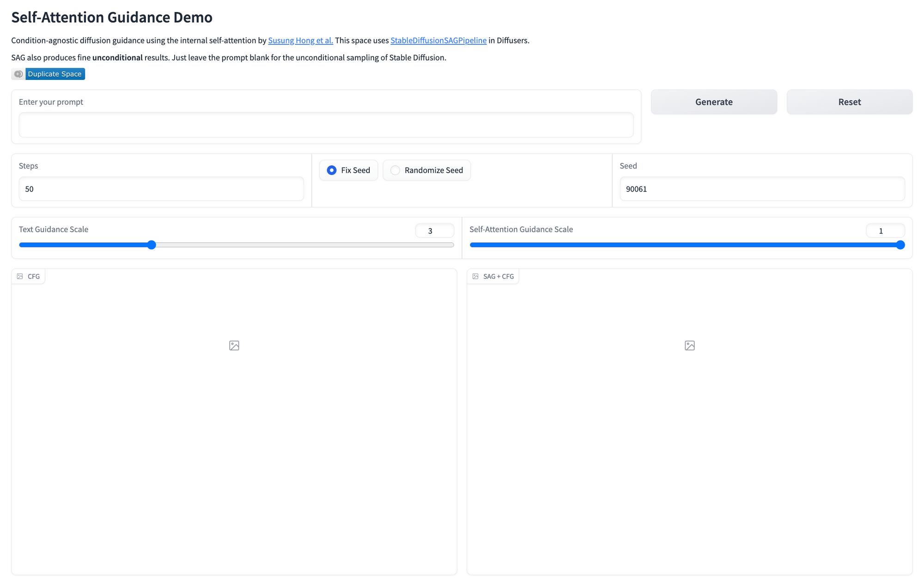Click the Duplicate Space button text
Viewport: 924px width, 584px height.
click(x=55, y=74)
